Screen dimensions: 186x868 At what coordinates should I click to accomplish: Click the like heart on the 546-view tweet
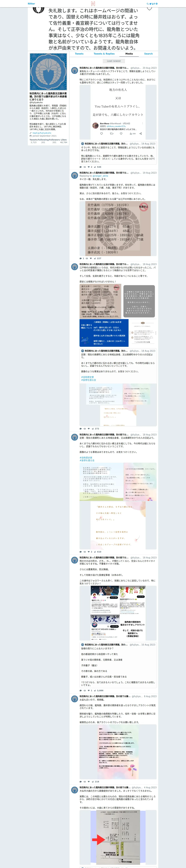coord(89,167)
